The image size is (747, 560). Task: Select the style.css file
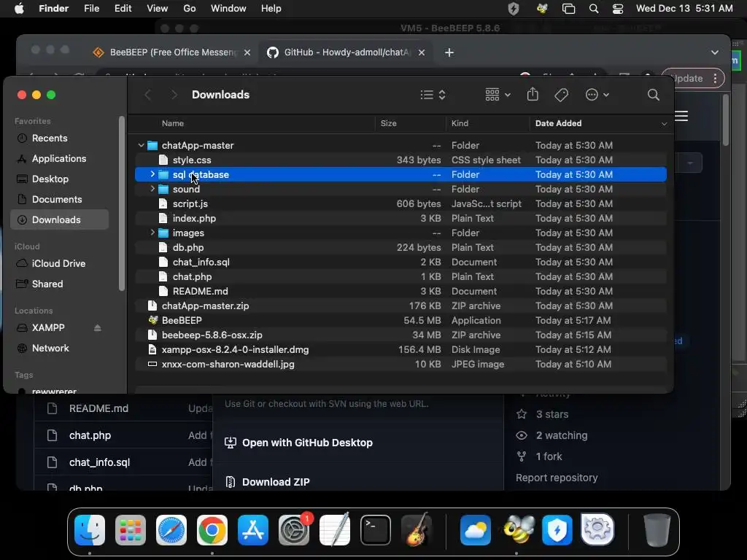coord(400,160)
